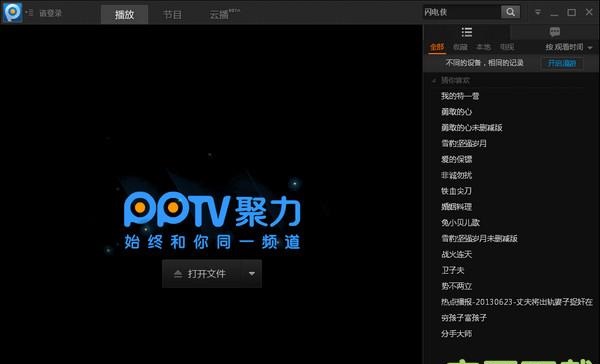Viewport: 600px width, 364px height.
Task: Select the 全部 filter tab
Action: [x=437, y=47]
